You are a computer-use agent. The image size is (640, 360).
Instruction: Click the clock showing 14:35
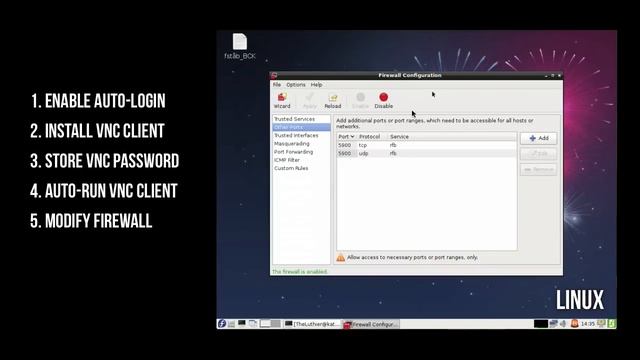tap(588, 324)
